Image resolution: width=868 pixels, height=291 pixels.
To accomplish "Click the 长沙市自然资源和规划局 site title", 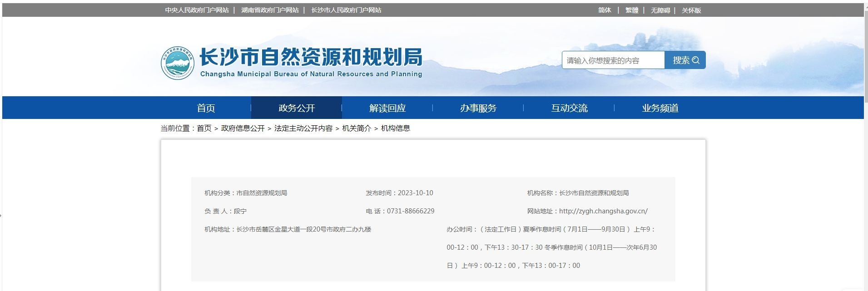I will 311,57.
